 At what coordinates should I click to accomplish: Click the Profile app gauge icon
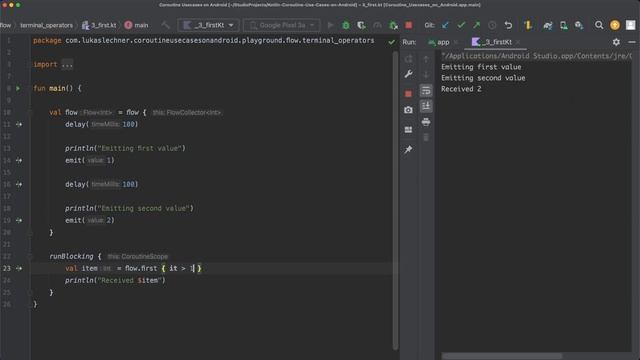(377, 25)
